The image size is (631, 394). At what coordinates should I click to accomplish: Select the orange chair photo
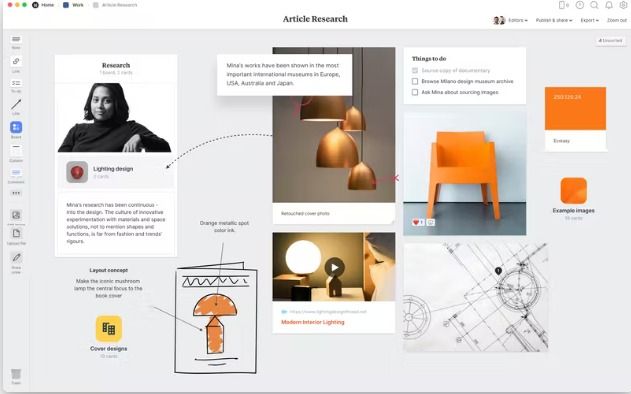pyautogui.click(x=464, y=173)
